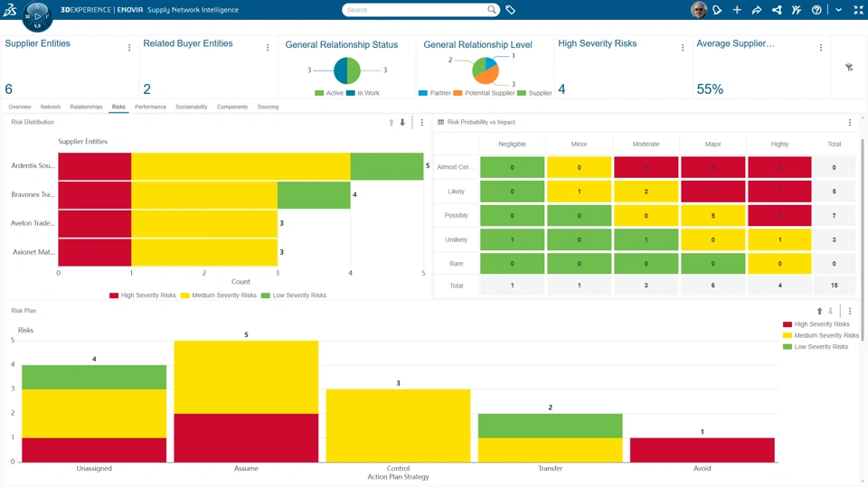868x487 pixels.
Task: Open the tag (6WTags) icon
Action: [x=510, y=9]
